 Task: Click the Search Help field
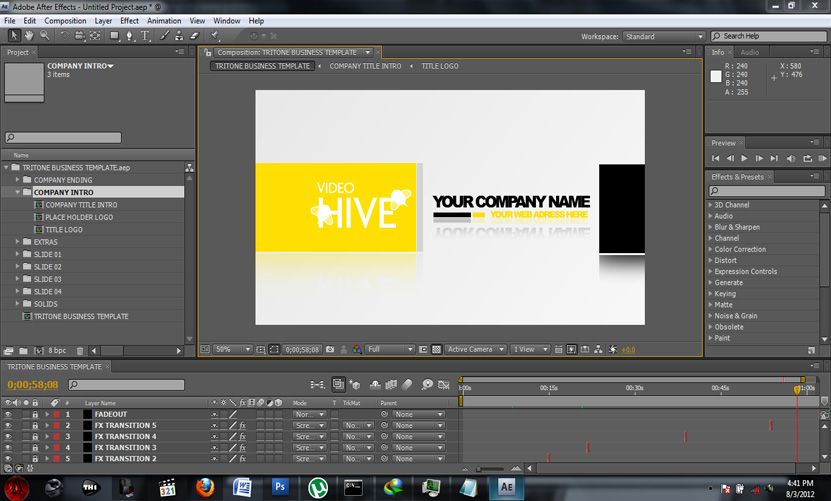pos(768,36)
